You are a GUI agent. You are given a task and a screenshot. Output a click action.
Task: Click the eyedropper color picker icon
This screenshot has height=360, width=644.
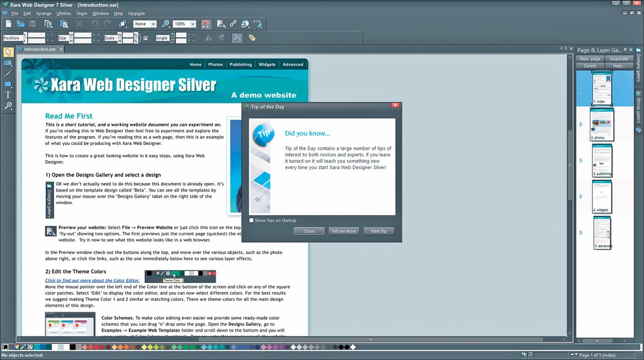click(23, 347)
